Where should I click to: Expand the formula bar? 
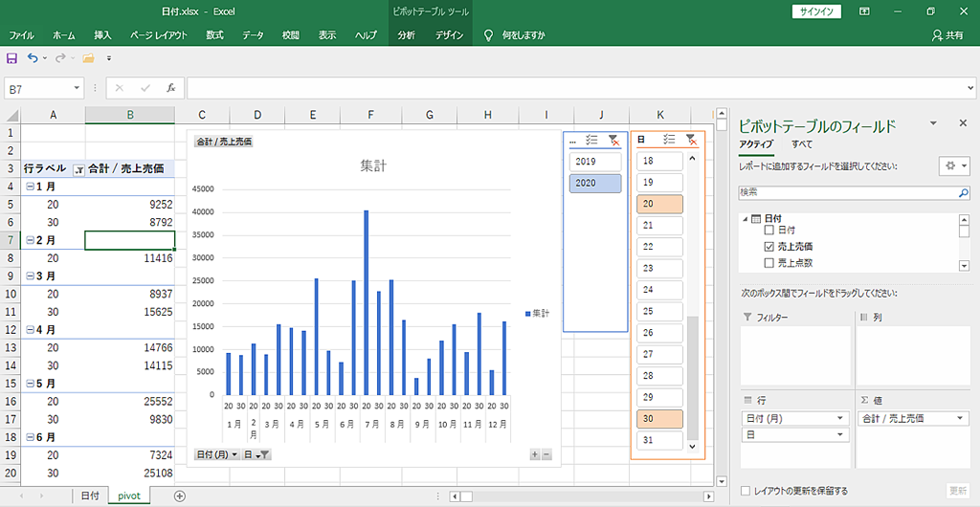click(x=970, y=88)
